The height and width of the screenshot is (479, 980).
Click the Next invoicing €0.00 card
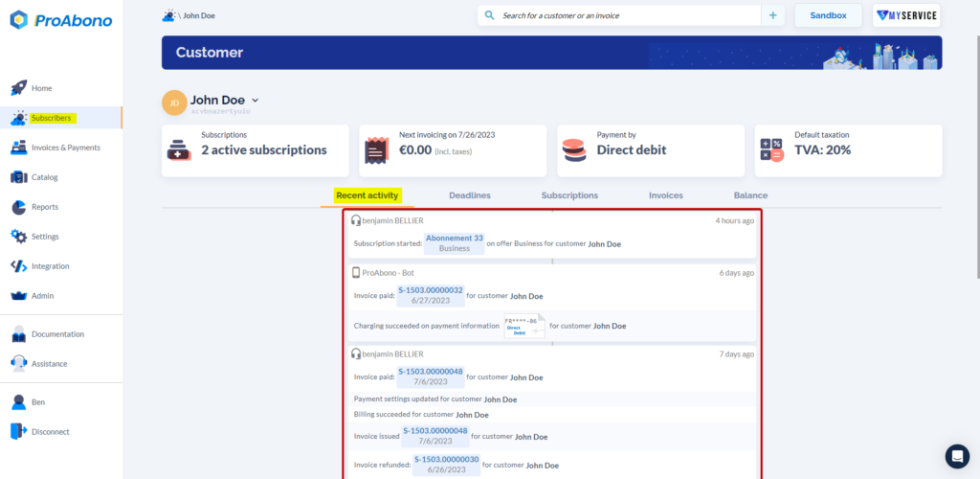(x=453, y=150)
